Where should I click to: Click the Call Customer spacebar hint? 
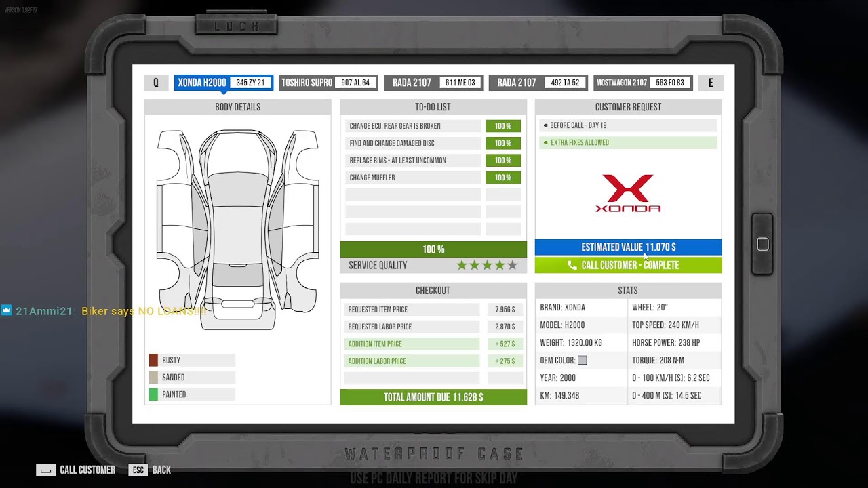coord(76,470)
